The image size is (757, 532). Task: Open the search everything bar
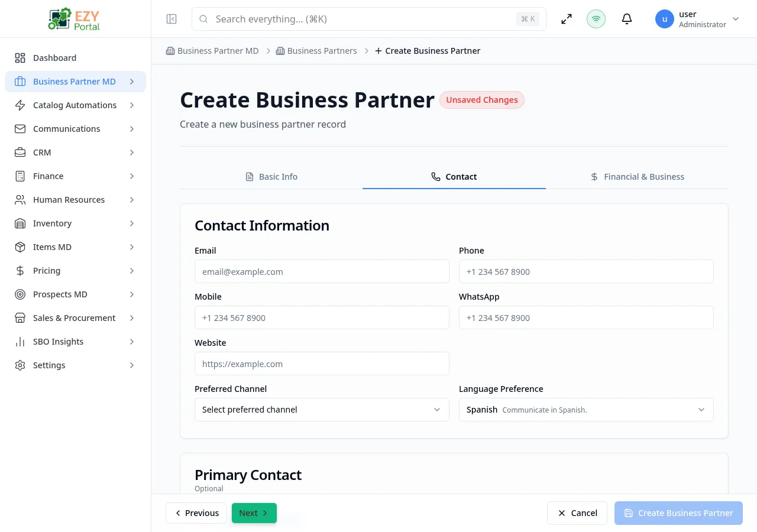click(367, 19)
